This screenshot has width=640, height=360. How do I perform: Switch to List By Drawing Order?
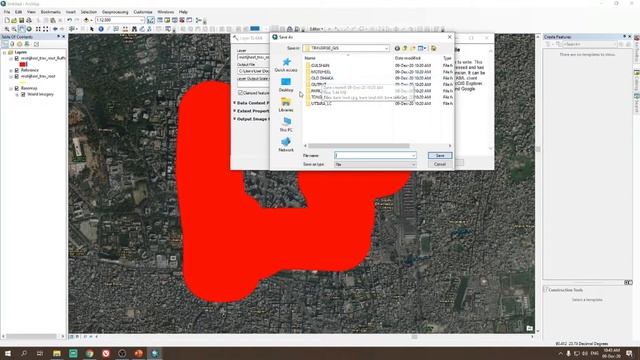click(x=5, y=44)
